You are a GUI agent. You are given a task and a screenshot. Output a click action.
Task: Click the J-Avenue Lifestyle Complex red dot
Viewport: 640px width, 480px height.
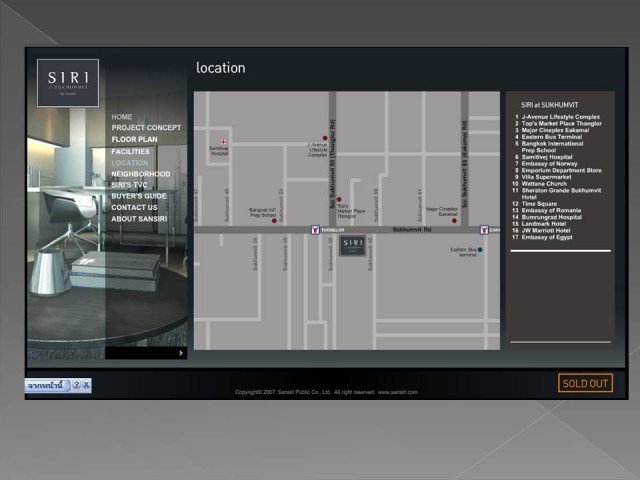coord(325,138)
